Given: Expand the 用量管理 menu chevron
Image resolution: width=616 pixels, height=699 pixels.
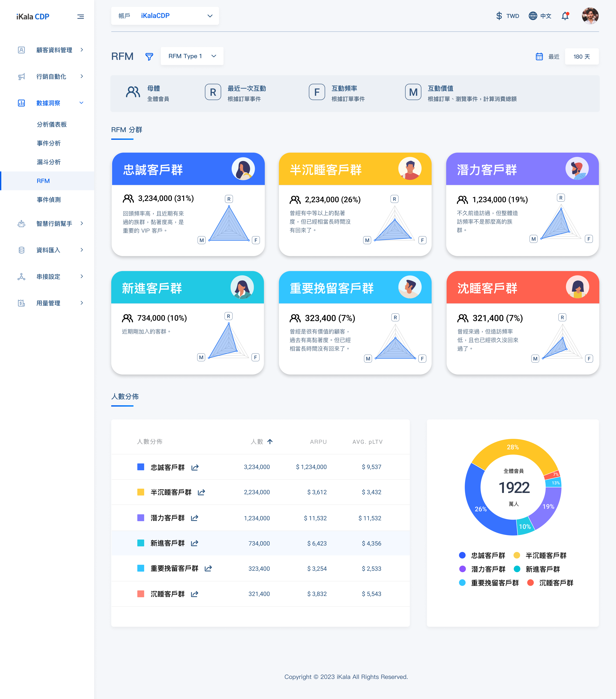Looking at the screenshot, I should point(81,303).
